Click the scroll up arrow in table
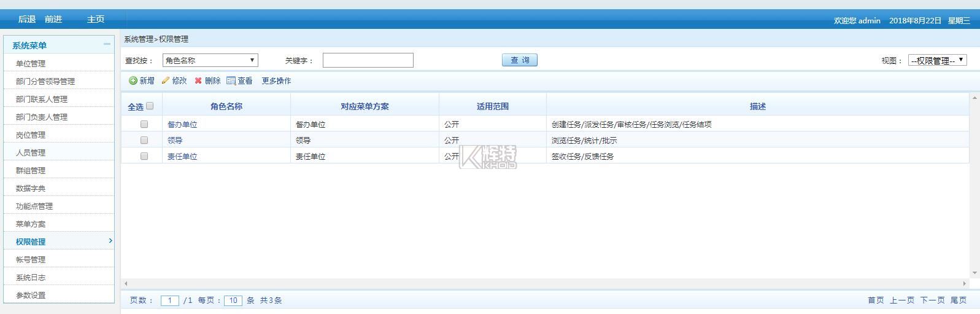The height and width of the screenshot is (314, 980). pos(974,98)
